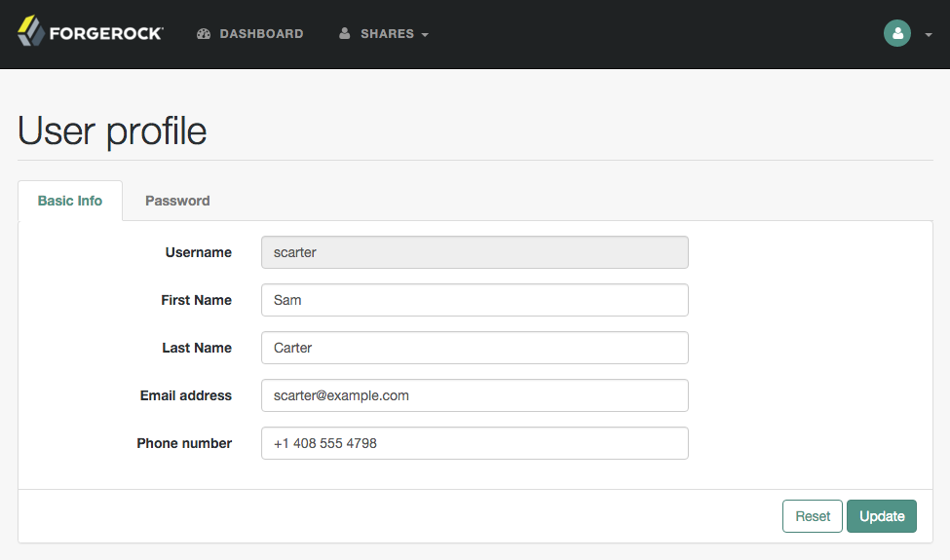Focus the First Name input field
This screenshot has width=950, height=560.
point(475,300)
